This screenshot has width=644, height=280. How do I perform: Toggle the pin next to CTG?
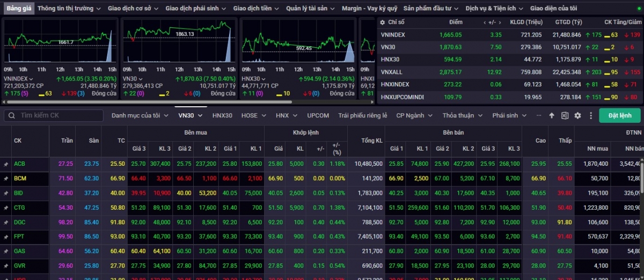pos(6,208)
